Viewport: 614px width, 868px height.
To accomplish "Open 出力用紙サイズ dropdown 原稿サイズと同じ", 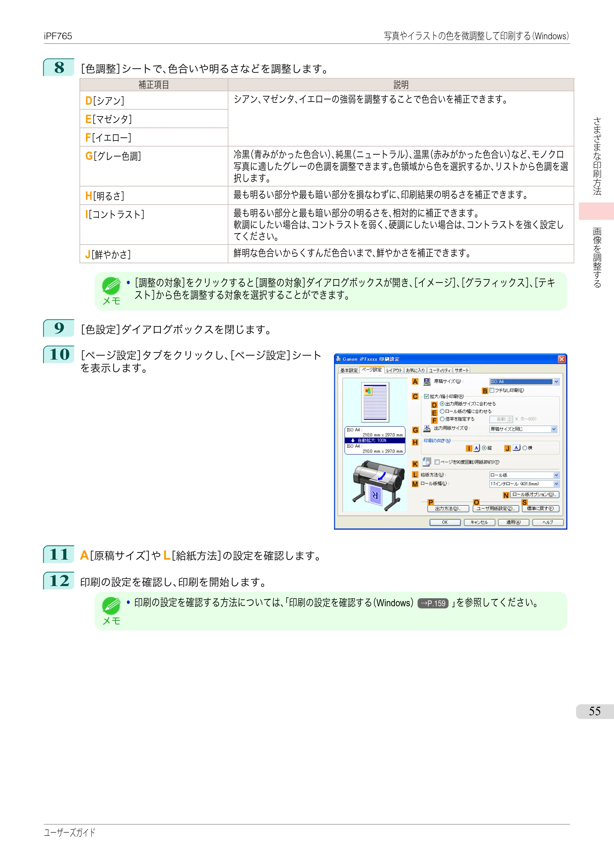I will 523,429.
